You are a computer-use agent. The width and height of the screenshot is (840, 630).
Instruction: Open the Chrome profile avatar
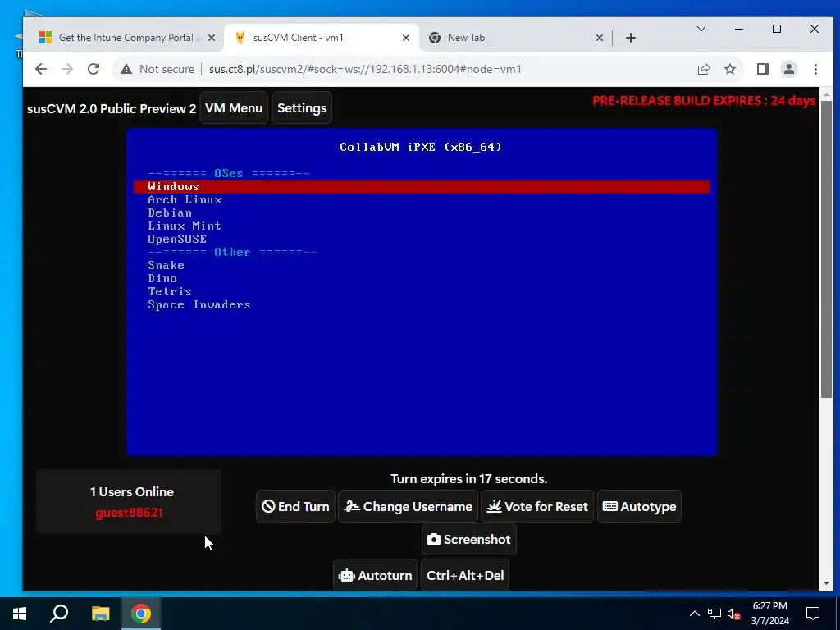coord(789,69)
